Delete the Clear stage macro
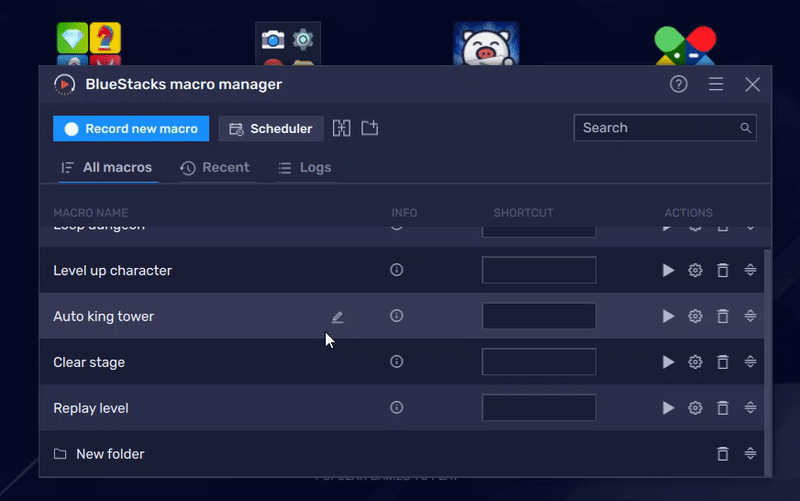The width and height of the screenshot is (800, 501). coord(722,362)
